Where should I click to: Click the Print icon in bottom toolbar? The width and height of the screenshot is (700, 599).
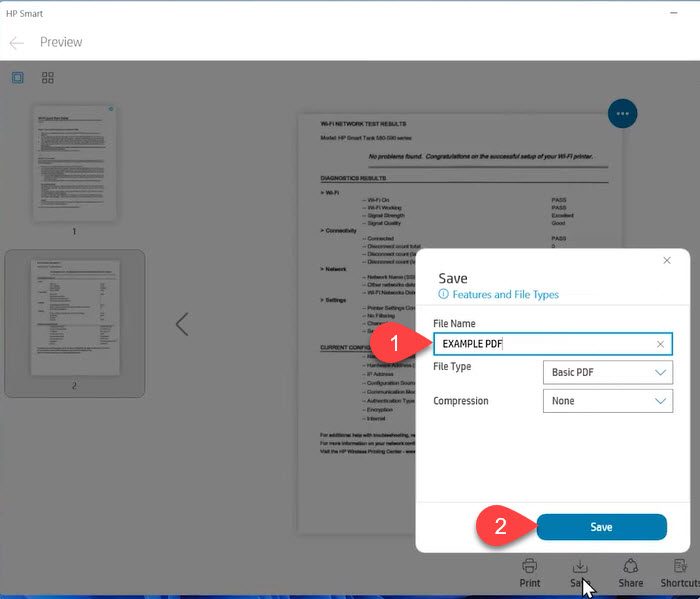tap(530, 571)
